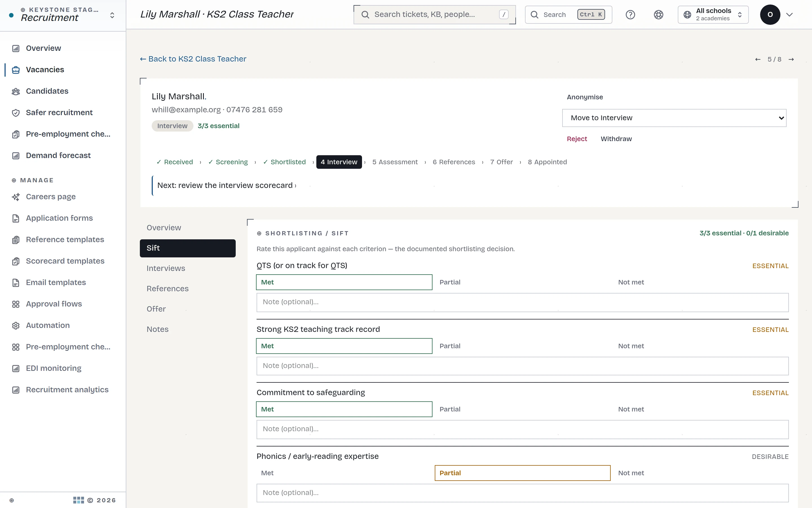812x508 pixels.
Task: Select Met for QTS criterion
Action: pyautogui.click(x=344, y=282)
